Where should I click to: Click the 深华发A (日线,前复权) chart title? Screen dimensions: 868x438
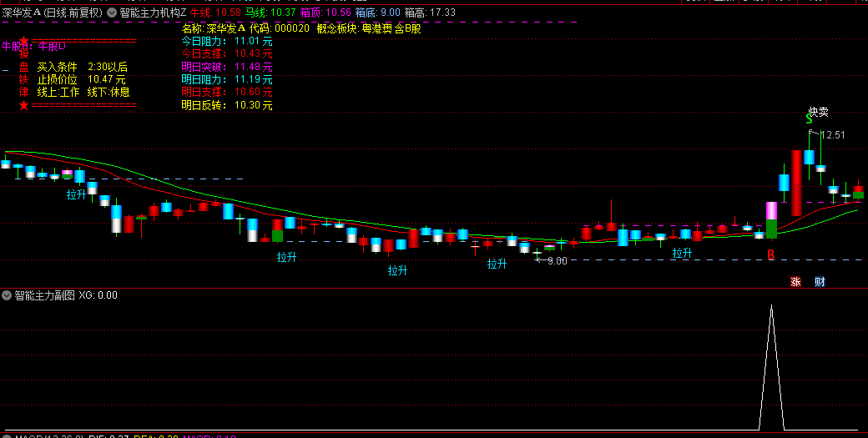(x=52, y=13)
